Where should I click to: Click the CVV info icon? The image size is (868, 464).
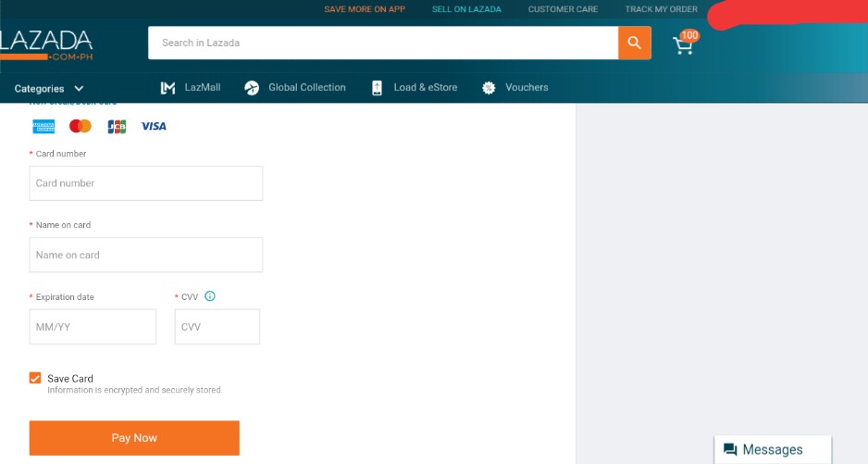click(x=210, y=296)
